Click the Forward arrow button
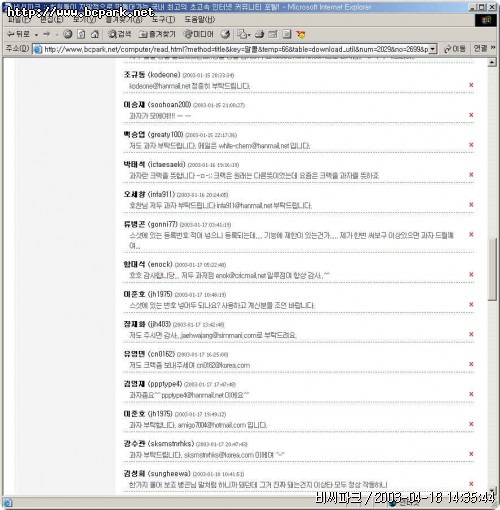The width and height of the screenshot is (500, 510). coord(47,34)
